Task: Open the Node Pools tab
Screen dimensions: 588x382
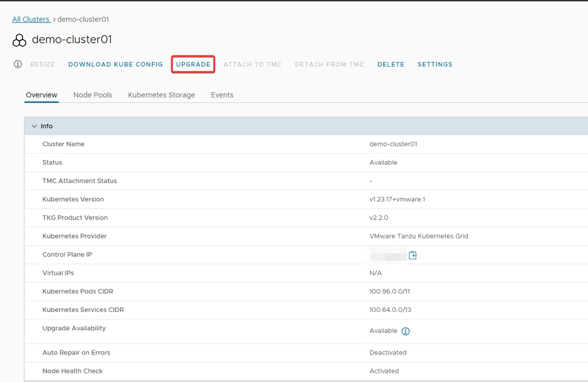Action: click(x=92, y=95)
